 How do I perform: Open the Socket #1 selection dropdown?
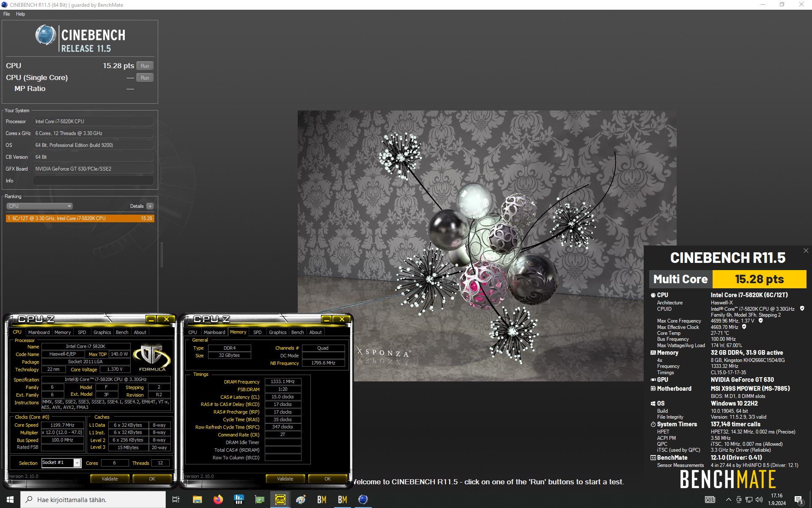coord(77,463)
